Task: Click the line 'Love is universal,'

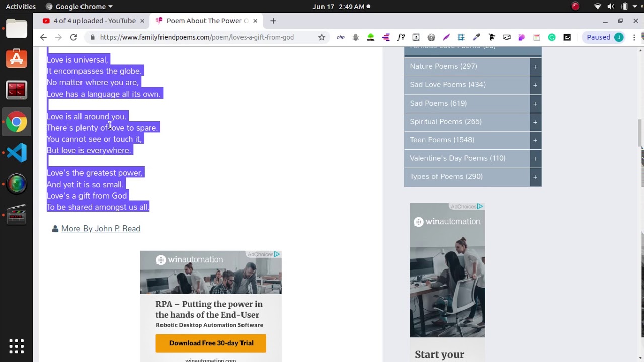Action: [77, 60]
